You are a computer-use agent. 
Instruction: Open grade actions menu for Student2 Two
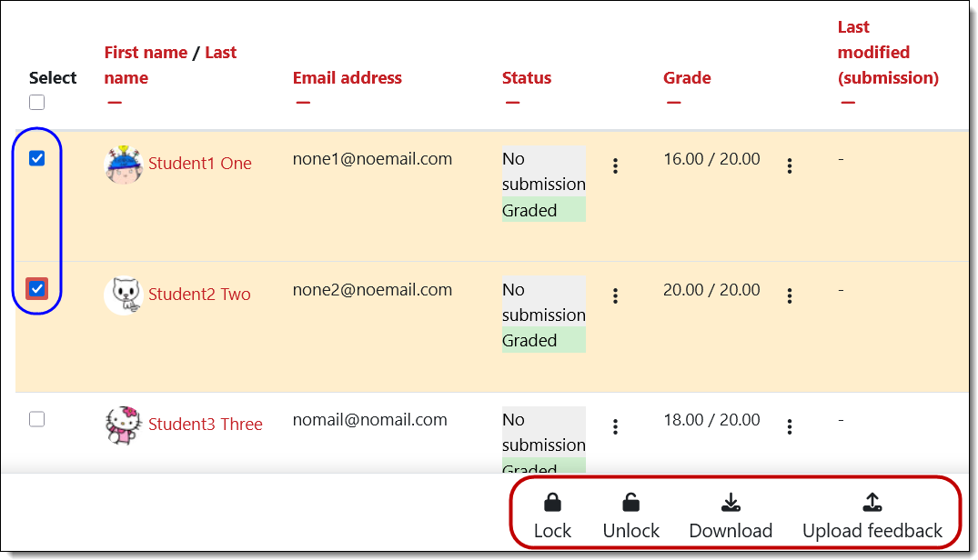[x=790, y=295]
